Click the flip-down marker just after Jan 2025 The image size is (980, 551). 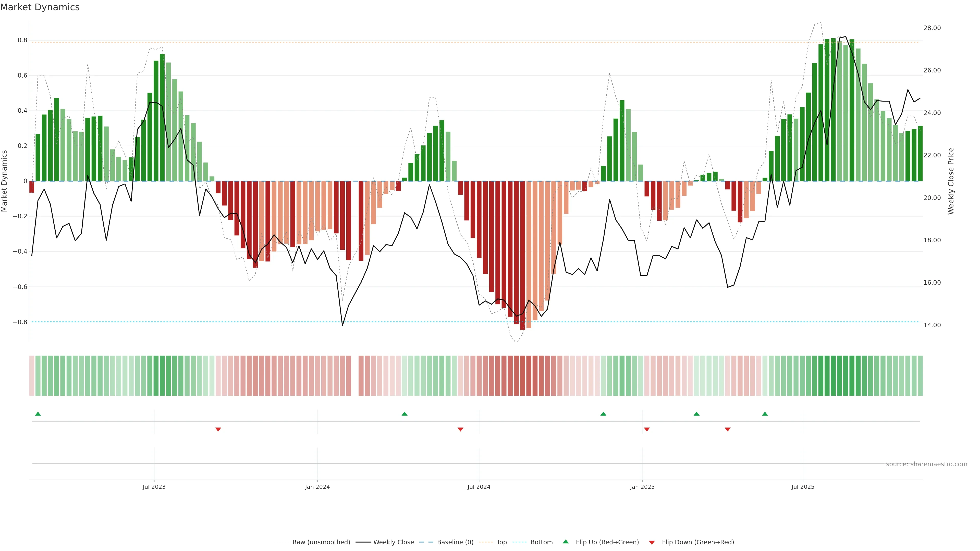pyautogui.click(x=647, y=429)
